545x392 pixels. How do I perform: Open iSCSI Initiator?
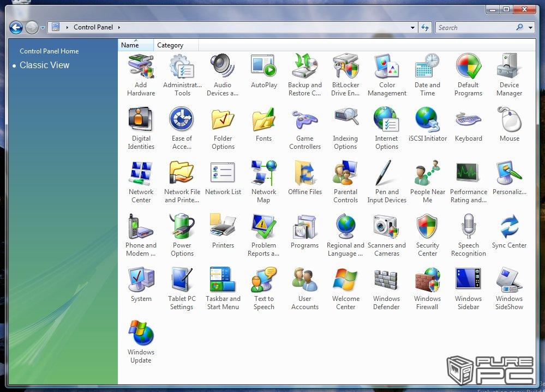(x=428, y=125)
